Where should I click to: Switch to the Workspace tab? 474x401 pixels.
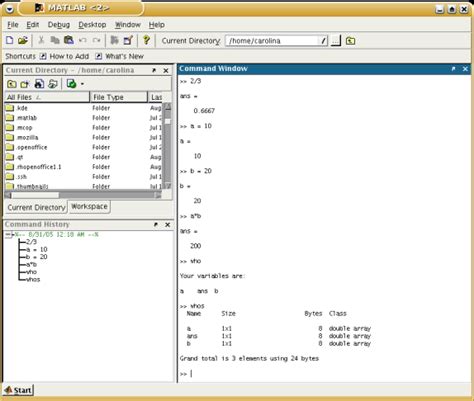89,206
